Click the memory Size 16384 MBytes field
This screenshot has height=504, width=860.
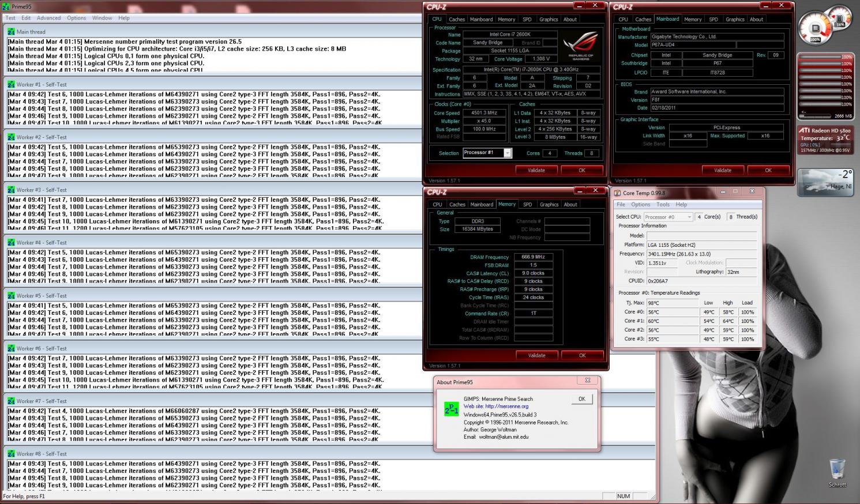pyautogui.click(x=478, y=229)
